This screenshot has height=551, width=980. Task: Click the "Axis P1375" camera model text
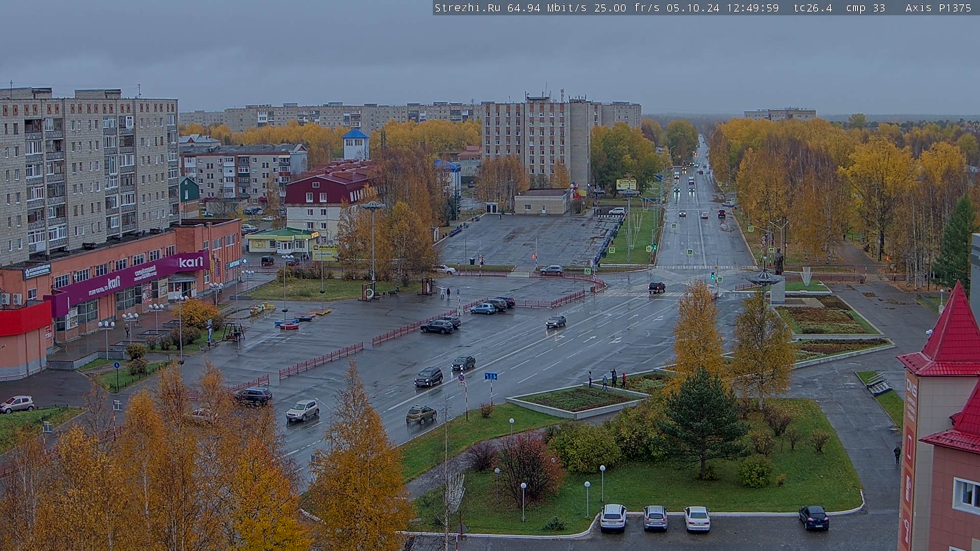(939, 8)
